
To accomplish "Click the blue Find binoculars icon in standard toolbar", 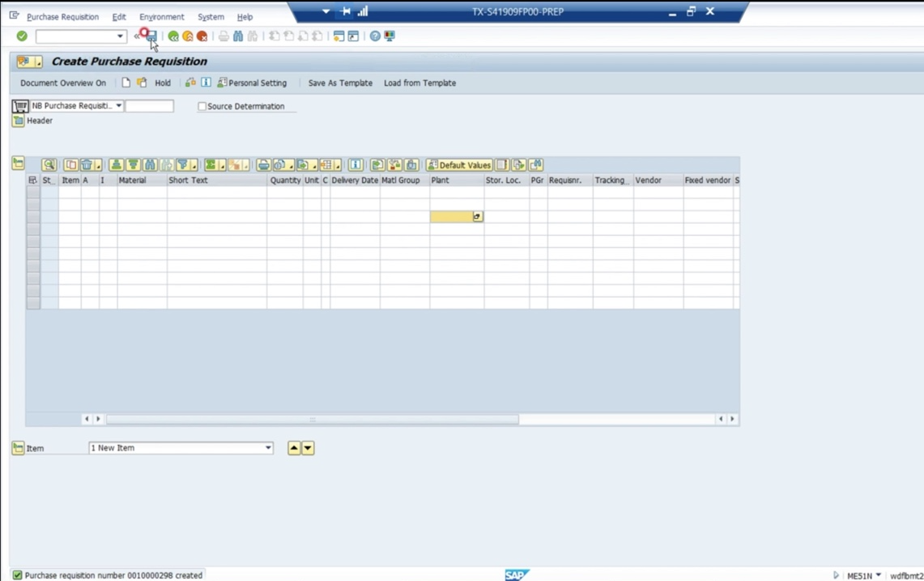I will click(x=238, y=36).
